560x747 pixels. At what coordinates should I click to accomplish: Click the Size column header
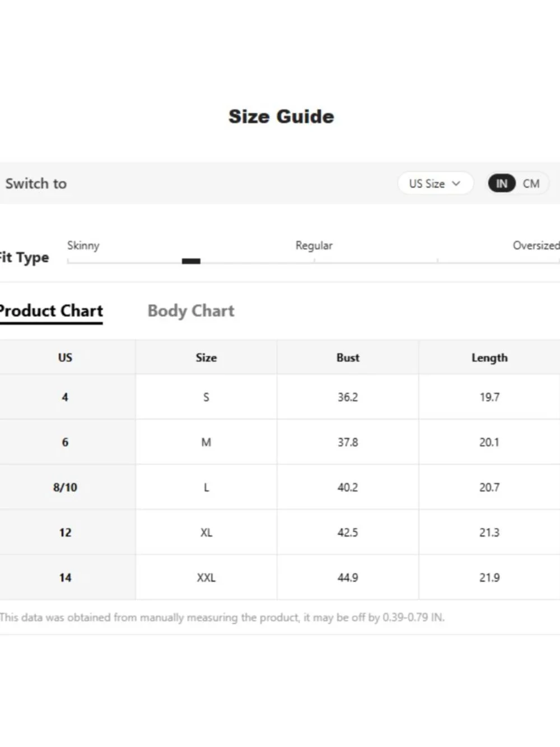(206, 358)
